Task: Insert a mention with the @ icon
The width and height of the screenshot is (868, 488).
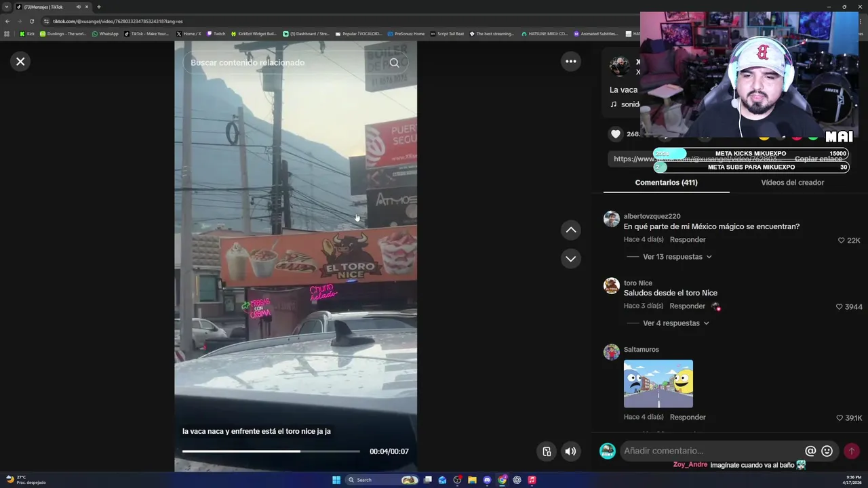Action: (x=810, y=451)
